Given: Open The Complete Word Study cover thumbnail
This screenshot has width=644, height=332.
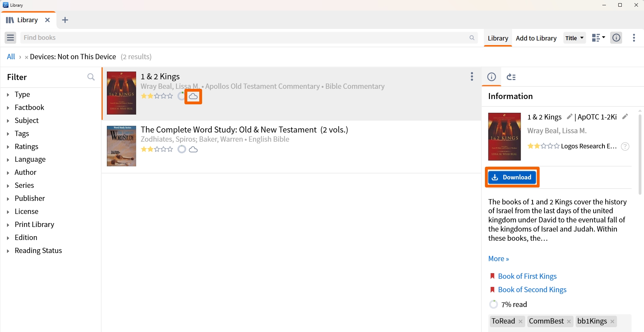Looking at the screenshot, I should (121, 146).
